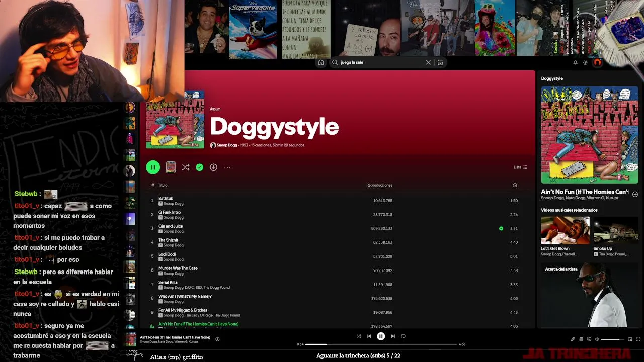Adjust the volume slider

pyautogui.click(x=612, y=339)
